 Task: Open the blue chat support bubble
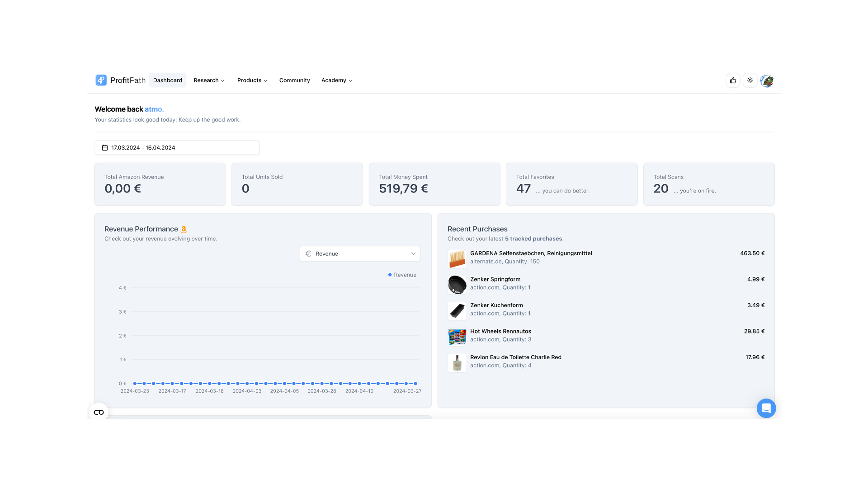(x=766, y=408)
